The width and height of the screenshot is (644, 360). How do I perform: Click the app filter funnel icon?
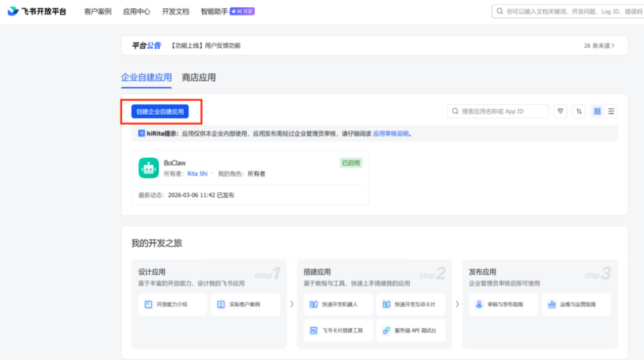tap(560, 111)
